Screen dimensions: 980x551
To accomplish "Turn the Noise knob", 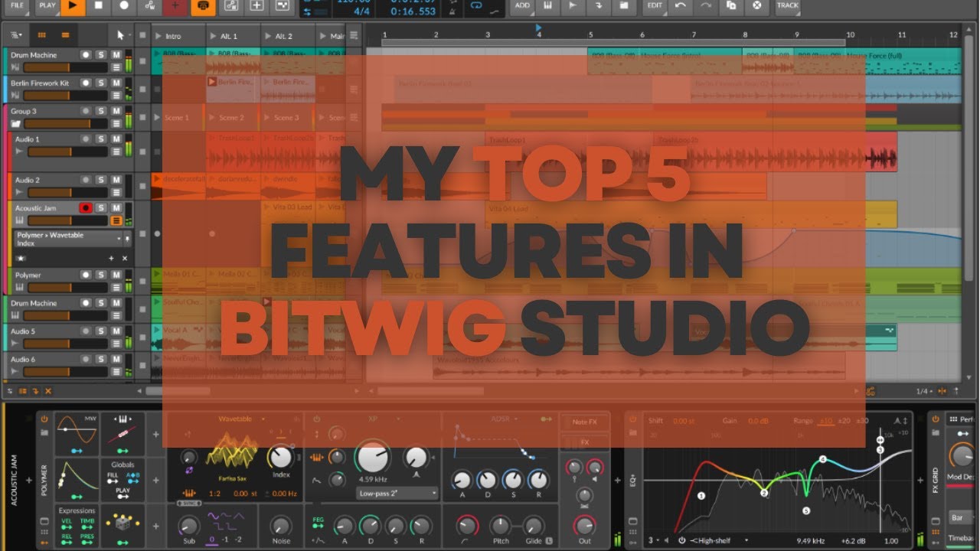I will pos(281,525).
